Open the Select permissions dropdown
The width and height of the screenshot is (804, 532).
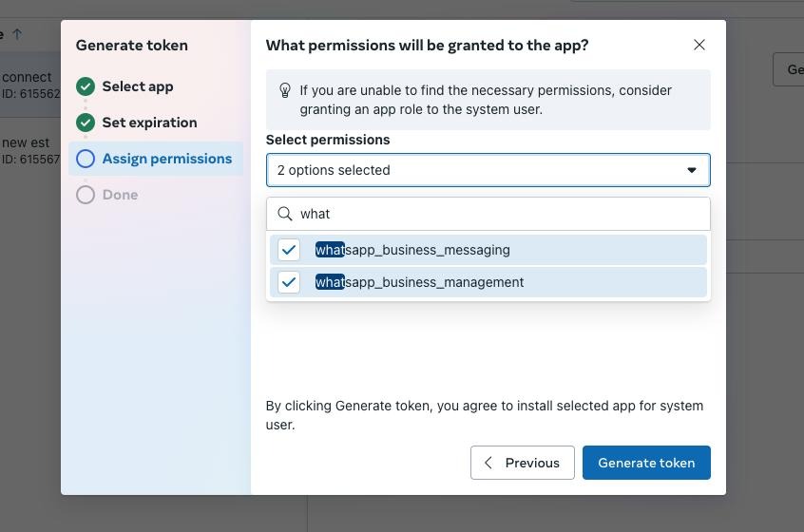(475, 170)
